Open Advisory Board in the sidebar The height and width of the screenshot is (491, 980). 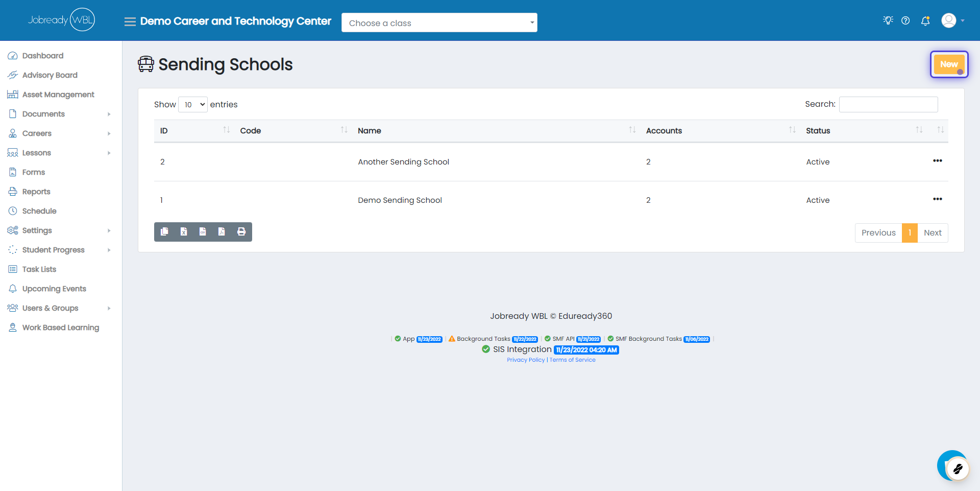tap(50, 75)
